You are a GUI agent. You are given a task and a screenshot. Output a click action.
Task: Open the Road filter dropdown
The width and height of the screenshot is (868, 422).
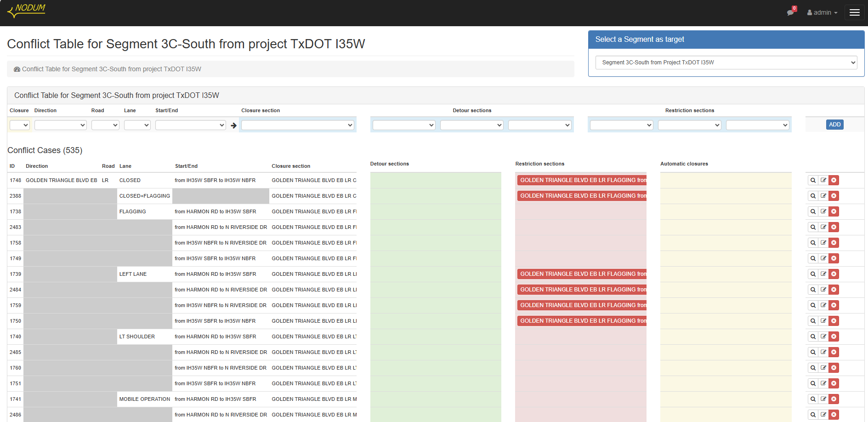pyautogui.click(x=105, y=125)
